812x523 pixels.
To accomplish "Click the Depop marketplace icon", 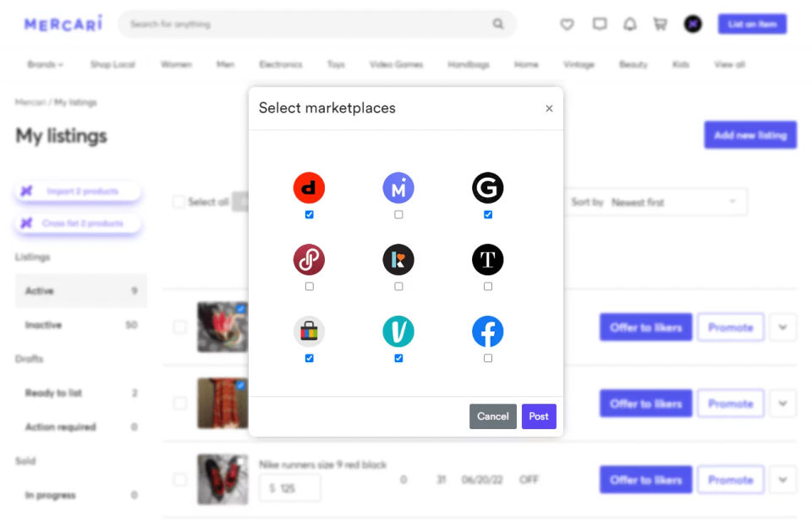I will click(x=309, y=188).
